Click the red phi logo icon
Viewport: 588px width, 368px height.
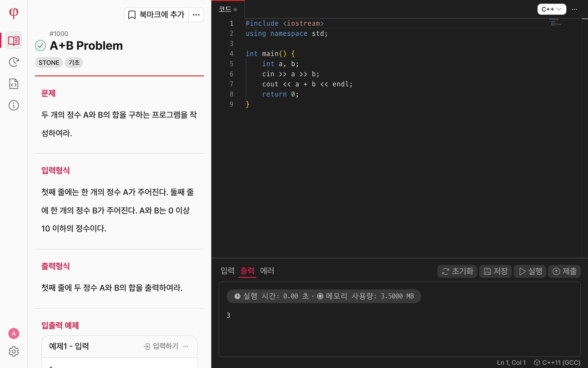14,13
